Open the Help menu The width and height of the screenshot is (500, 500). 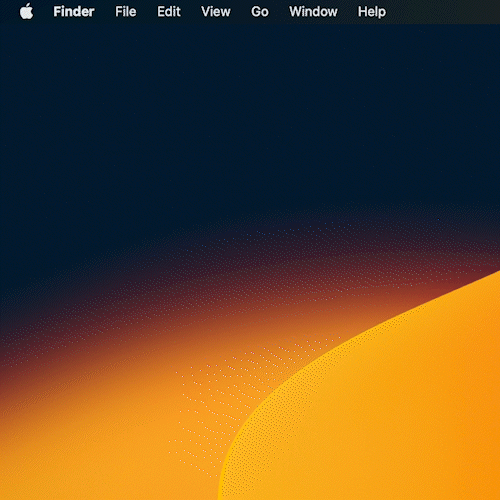372,12
